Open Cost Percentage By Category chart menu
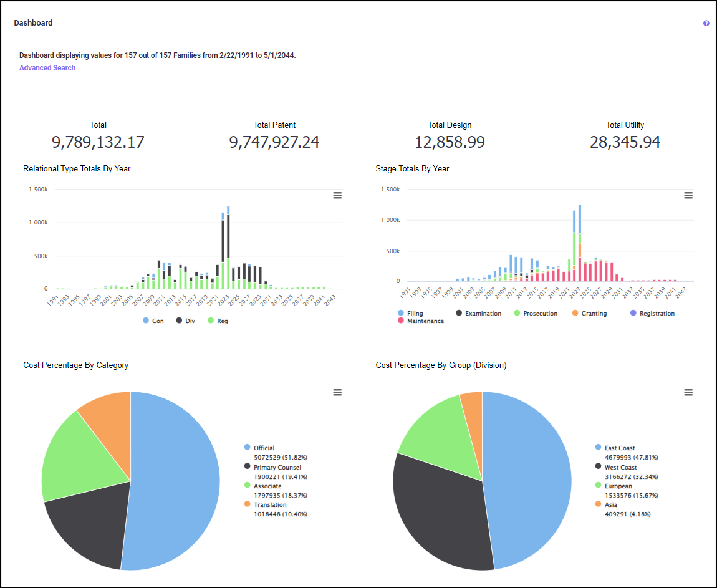 [337, 392]
